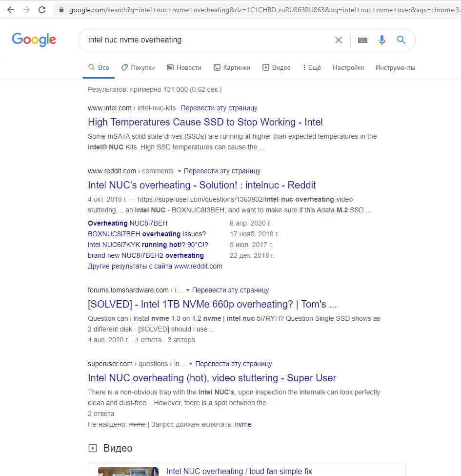Translate the reddit.com result page
This screenshot has width=461, height=476.
[222, 171]
